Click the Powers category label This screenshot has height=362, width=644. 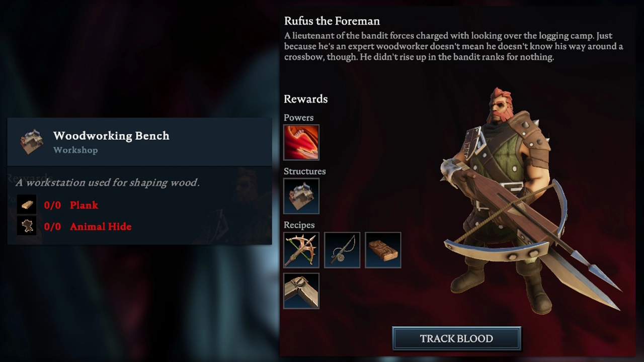tap(298, 118)
